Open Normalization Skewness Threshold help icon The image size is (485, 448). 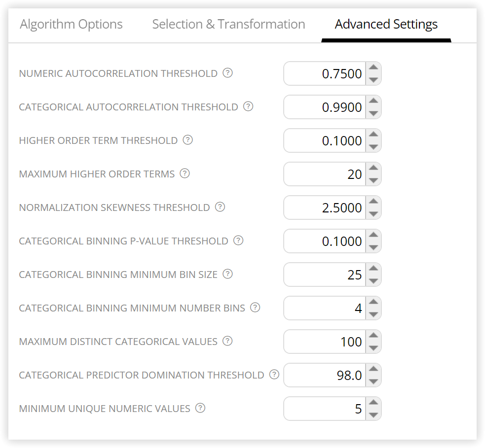pos(220,207)
